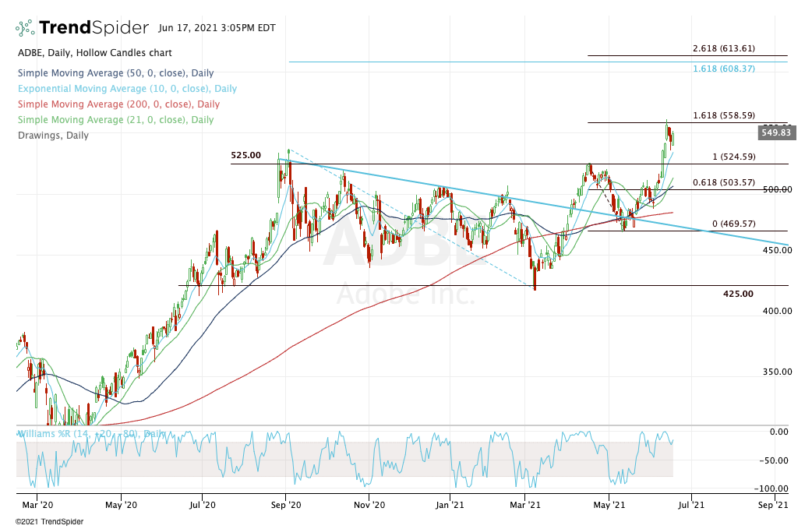
Task: Click the 525.00 resistance level label
Action: (x=246, y=155)
